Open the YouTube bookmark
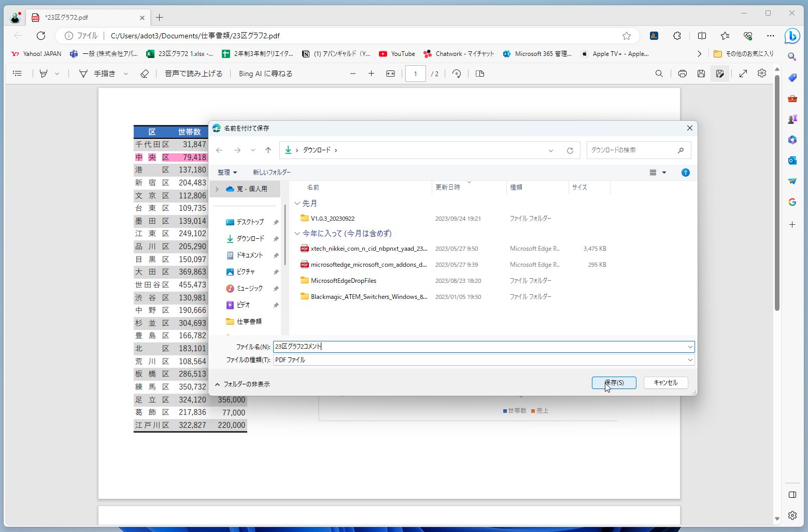The height and width of the screenshot is (532, 808). [x=397, y=54]
